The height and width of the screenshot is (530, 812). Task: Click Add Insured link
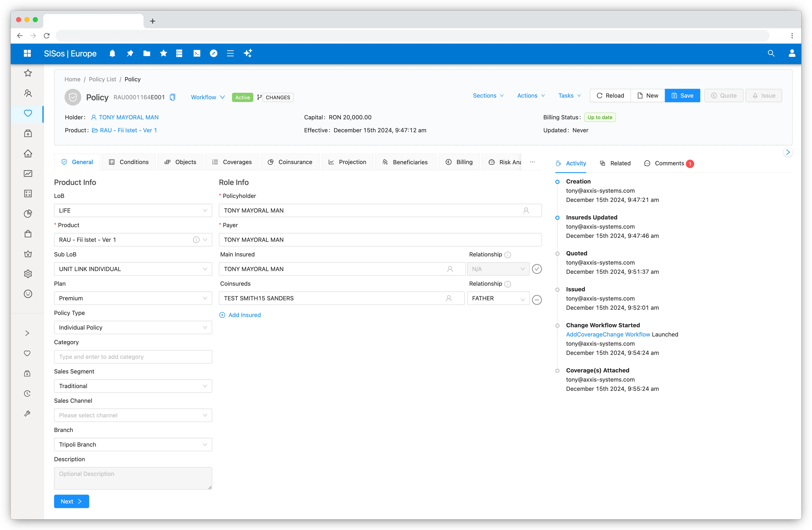[240, 315]
